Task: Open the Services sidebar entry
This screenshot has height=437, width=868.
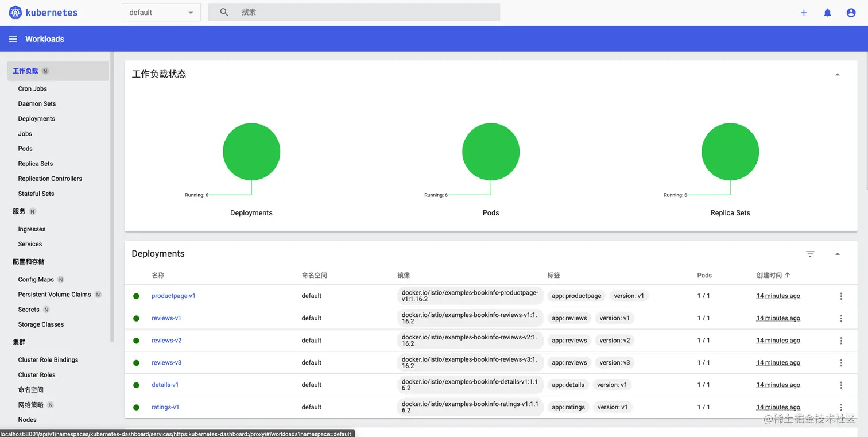Action: tap(29, 243)
